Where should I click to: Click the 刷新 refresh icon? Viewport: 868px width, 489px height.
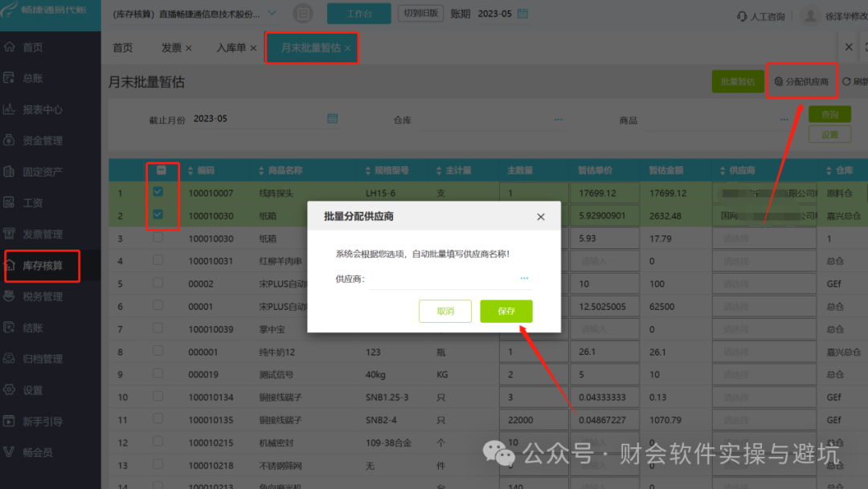[846, 81]
